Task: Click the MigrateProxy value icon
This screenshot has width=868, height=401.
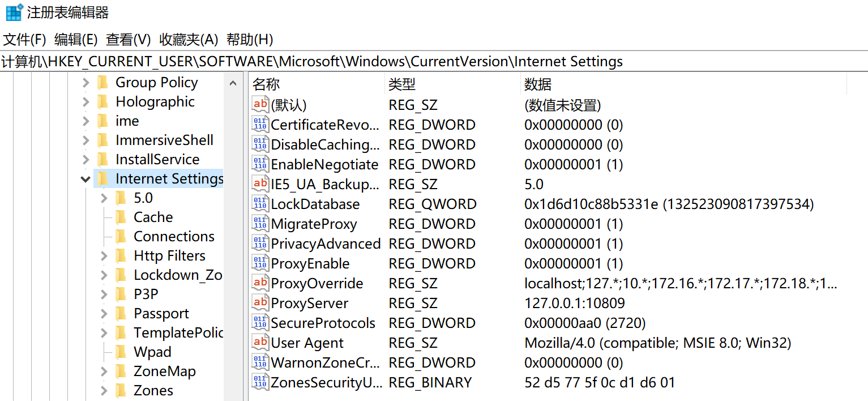Action: (260, 224)
